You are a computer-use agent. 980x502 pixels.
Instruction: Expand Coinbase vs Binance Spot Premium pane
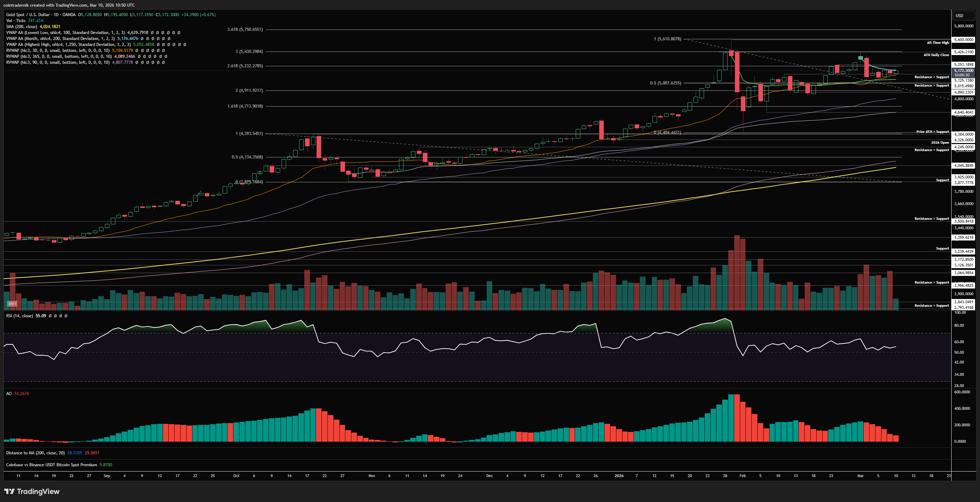pyautogui.click(x=51, y=465)
